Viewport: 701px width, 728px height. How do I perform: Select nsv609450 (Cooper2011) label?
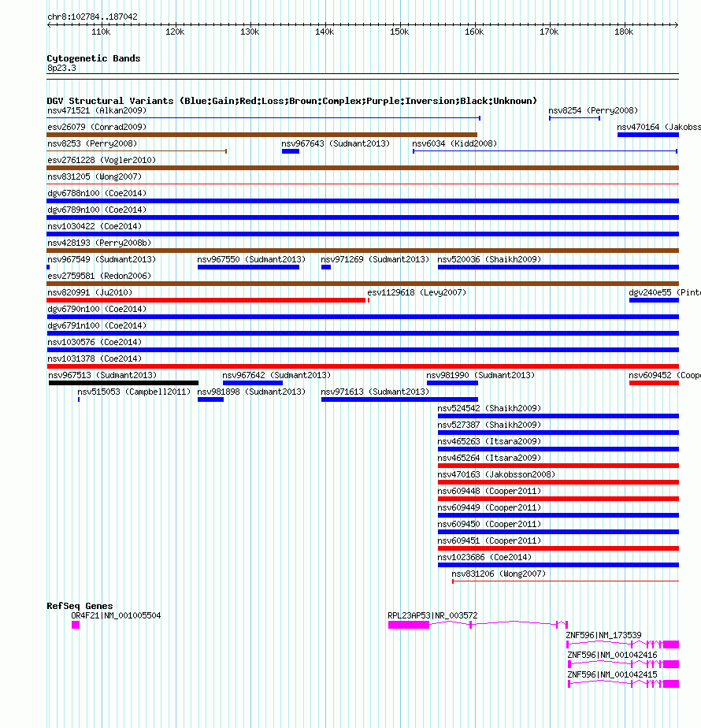point(489,524)
